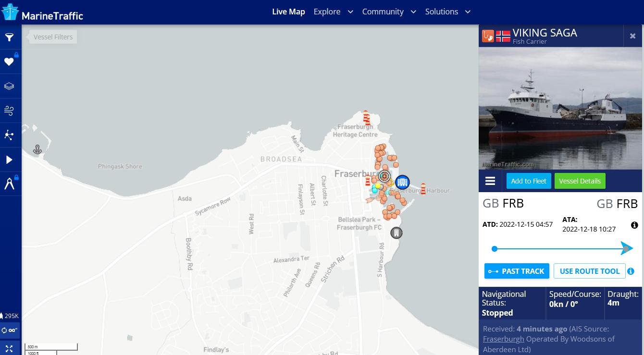Expand the Solutions dropdown menu
644x355 pixels.
[447, 12]
